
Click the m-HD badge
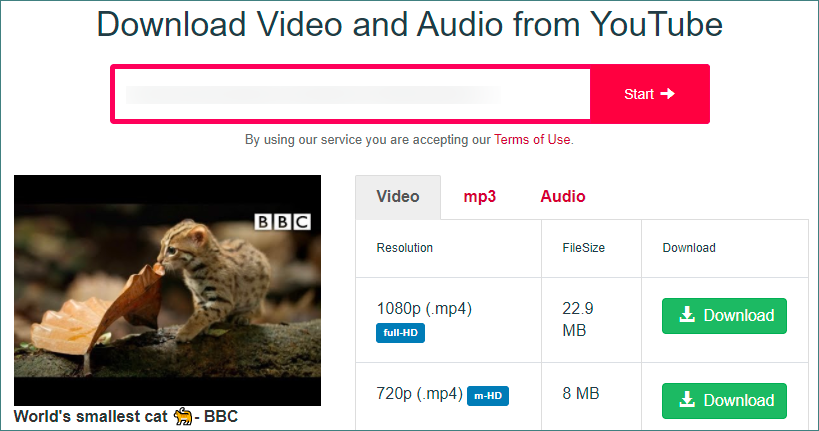click(x=488, y=396)
